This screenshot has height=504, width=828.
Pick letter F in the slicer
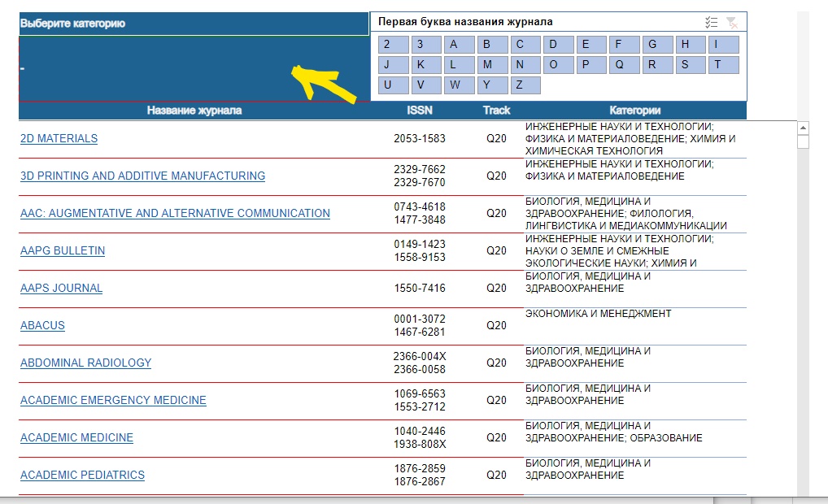coord(624,45)
